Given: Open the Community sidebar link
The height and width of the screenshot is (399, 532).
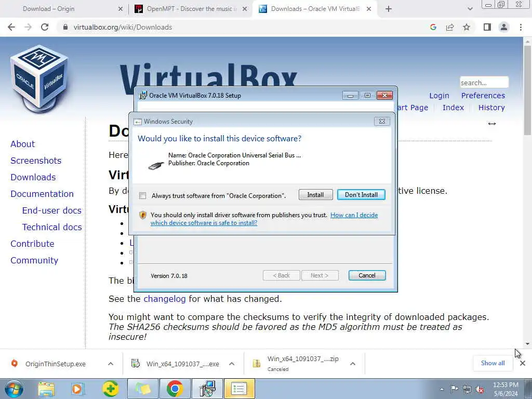Looking at the screenshot, I should [x=34, y=260].
